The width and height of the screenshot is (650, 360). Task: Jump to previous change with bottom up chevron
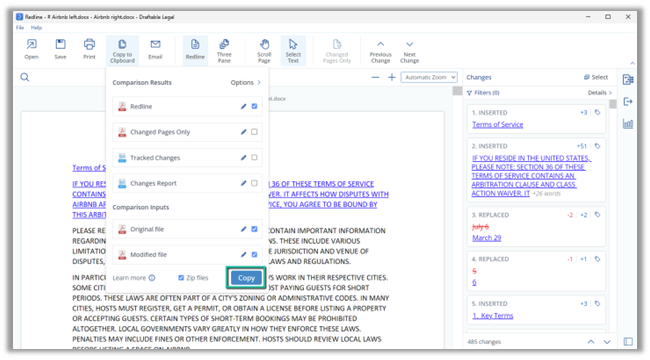click(591, 342)
